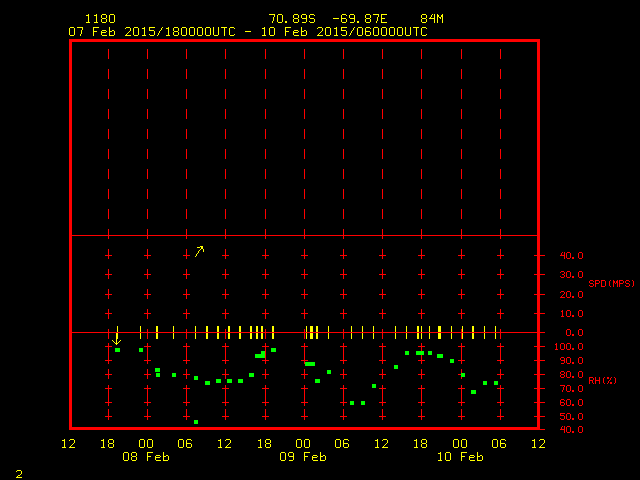This screenshot has width=640, height=480.
Task: Click the 30.0 wind speed tick label
Action: pos(571,275)
